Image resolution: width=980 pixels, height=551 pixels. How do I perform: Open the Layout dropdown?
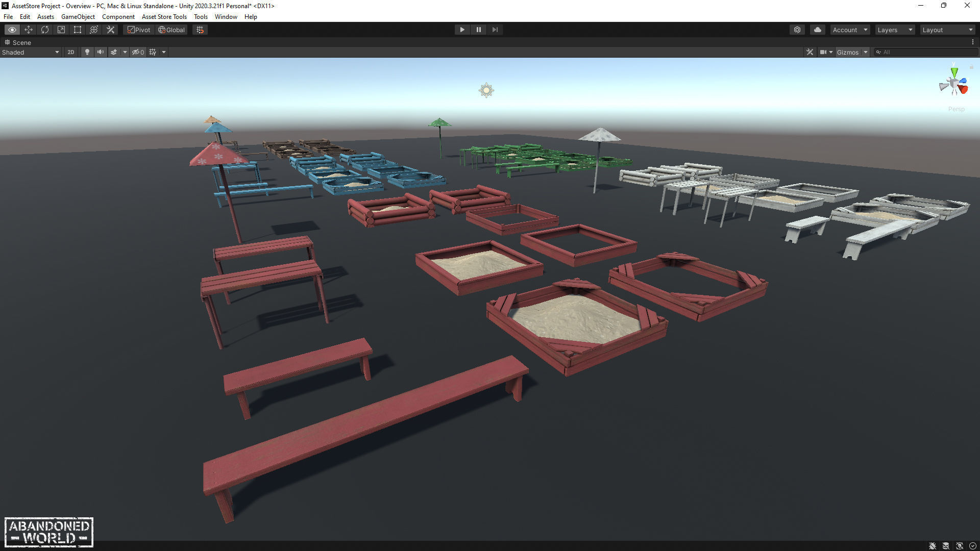948,30
